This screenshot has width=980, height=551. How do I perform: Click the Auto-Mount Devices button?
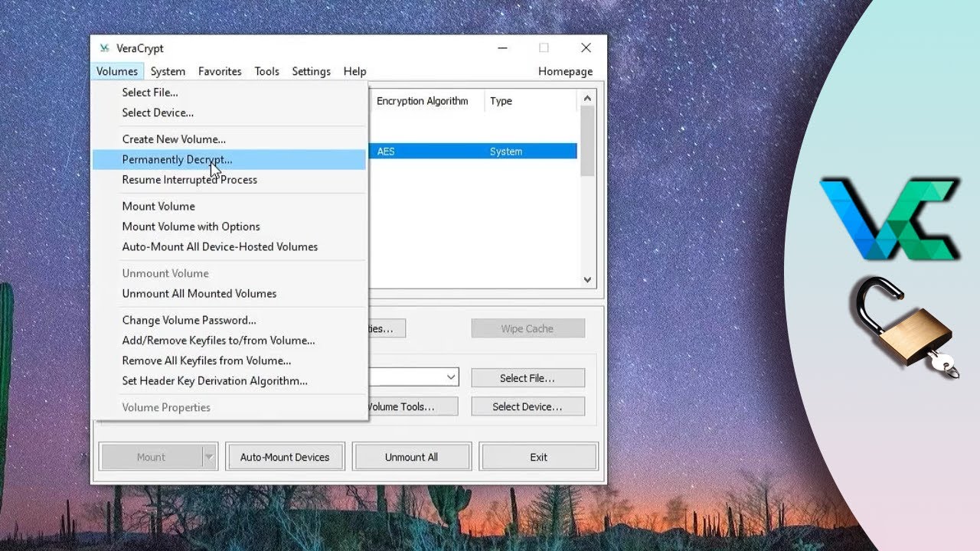pos(285,457)
